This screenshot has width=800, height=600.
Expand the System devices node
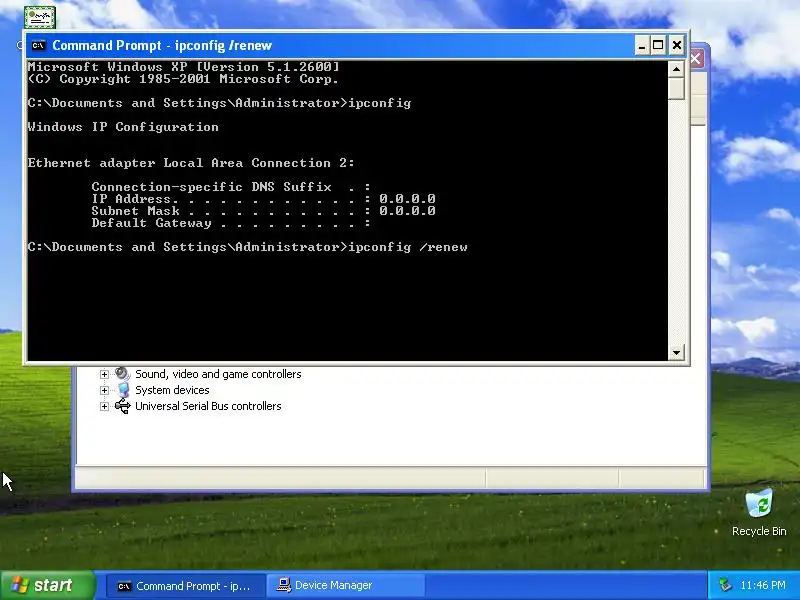tap(104, 390)
